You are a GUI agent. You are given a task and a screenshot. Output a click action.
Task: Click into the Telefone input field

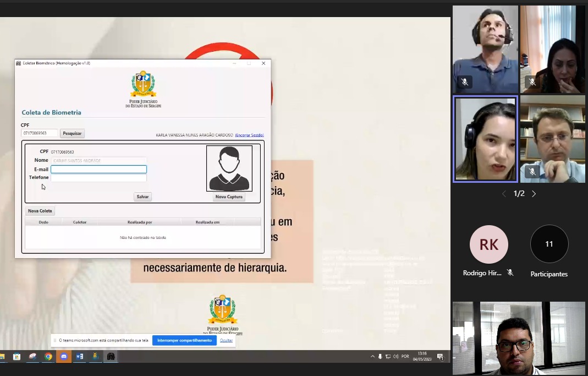(98, 178)
